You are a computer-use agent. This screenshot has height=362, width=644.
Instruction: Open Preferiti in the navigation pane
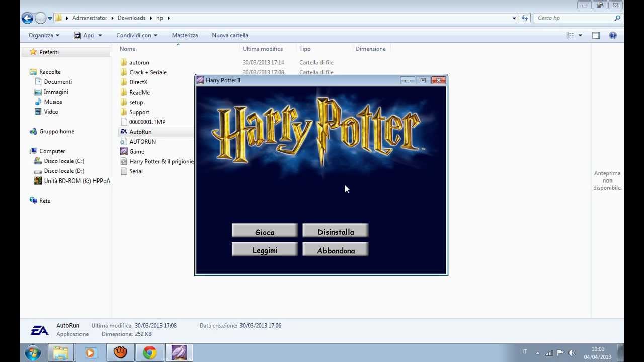(x=49, y=52)
